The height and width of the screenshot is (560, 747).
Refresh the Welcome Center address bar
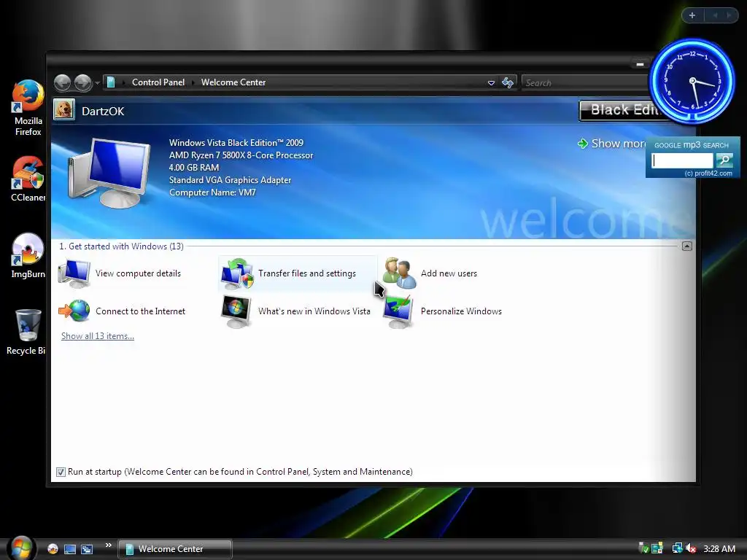tap(508, 83)
